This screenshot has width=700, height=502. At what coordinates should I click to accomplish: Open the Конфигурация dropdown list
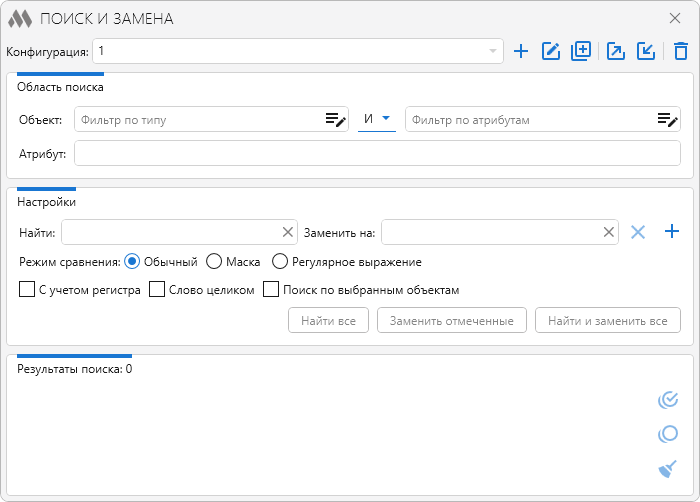(492, 51)
